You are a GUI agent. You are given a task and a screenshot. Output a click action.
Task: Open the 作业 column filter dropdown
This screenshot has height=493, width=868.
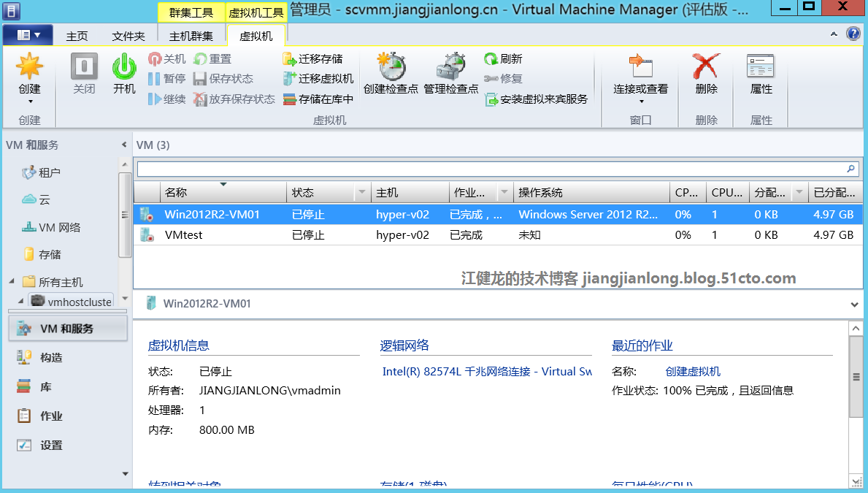point(504,192)
